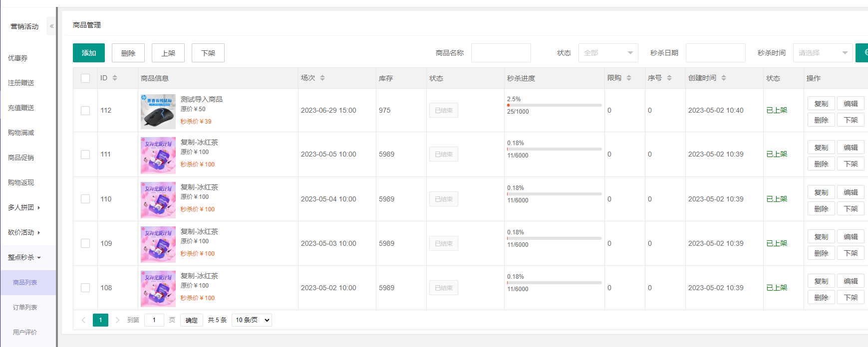Open the 状态 filter dropdown
The width and height of the screenshot is (868, 347).
(608, 53)
